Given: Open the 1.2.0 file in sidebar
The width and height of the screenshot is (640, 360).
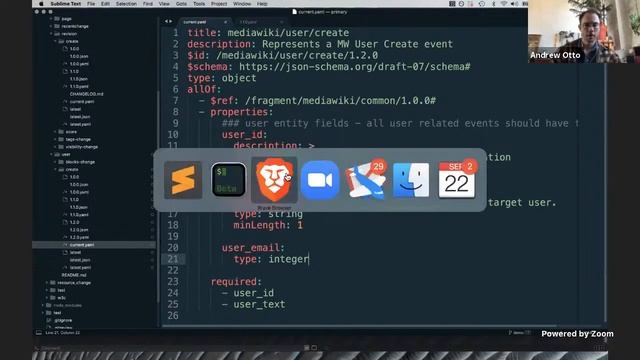Looking at the screenshot, I should click(74, 222).
